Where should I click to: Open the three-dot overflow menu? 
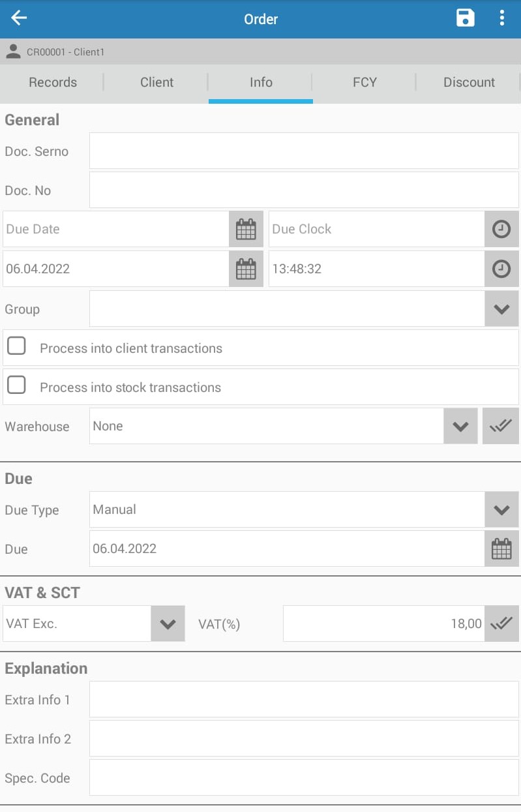tap(501, 18)
